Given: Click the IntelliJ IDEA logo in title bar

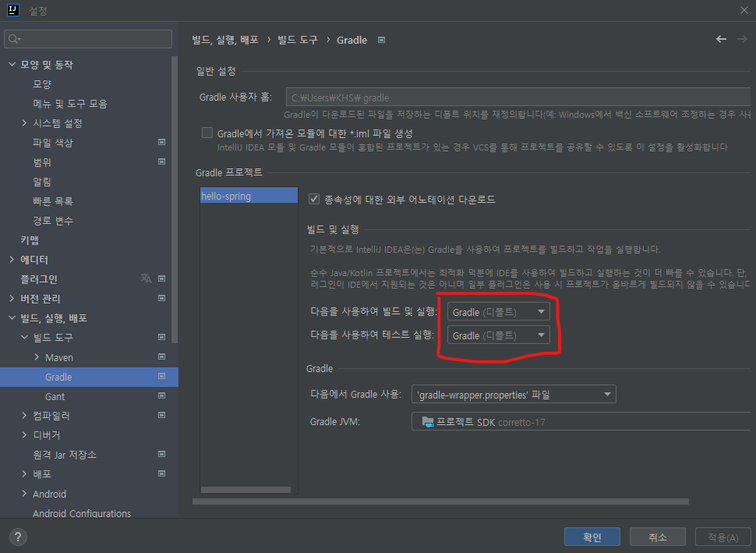Looking at the screenshot, I should [13, 10].
